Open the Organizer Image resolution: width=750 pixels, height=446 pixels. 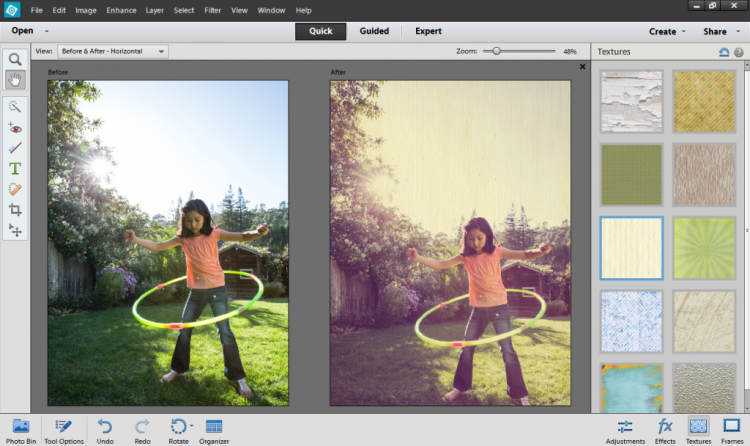coord(214,431)
